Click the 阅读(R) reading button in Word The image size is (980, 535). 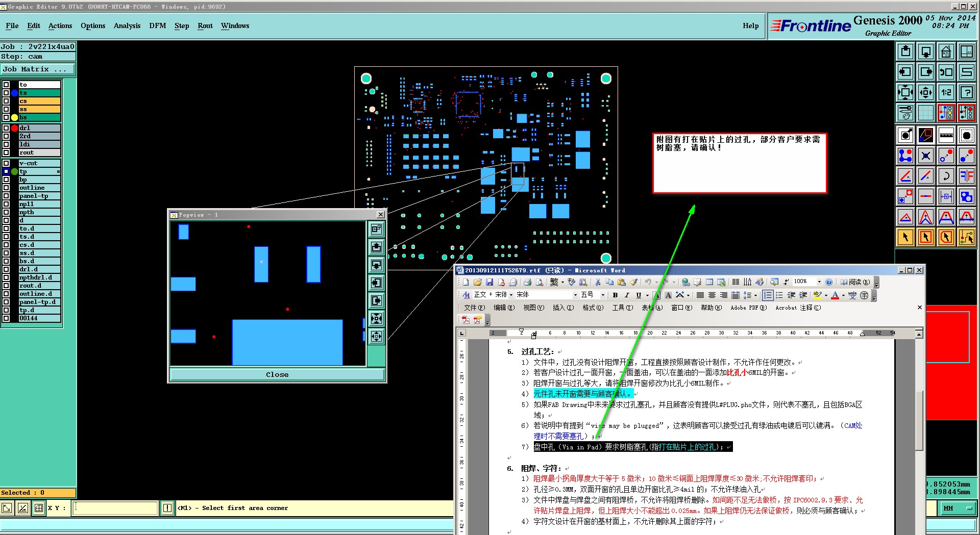click(x=855, y=282)
